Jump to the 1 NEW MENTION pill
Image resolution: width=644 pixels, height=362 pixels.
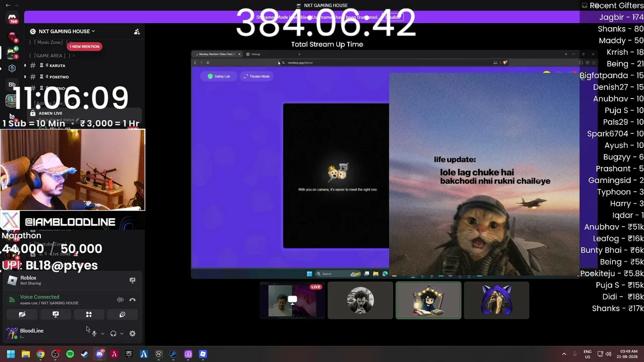tap(85, 46)
